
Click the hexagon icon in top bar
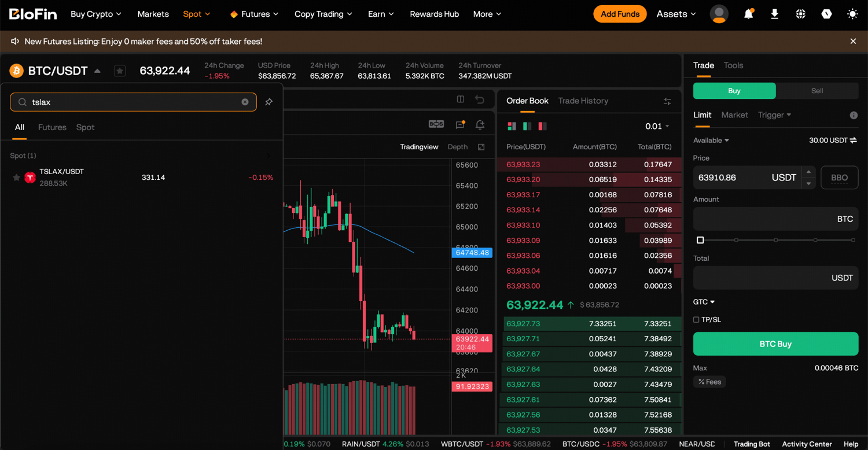coord(826,14)
